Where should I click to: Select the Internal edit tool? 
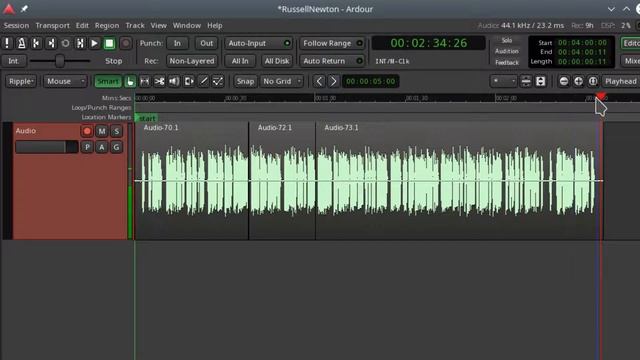pyautogui.click(x=218, y=81)
